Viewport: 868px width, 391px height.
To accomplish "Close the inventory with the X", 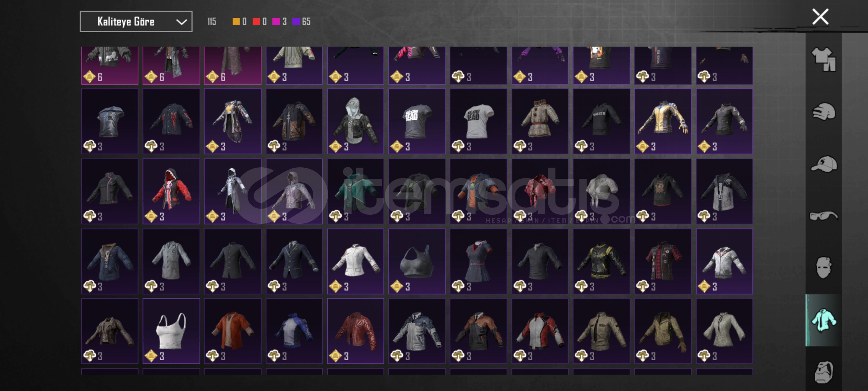I will tap(820, 17).
